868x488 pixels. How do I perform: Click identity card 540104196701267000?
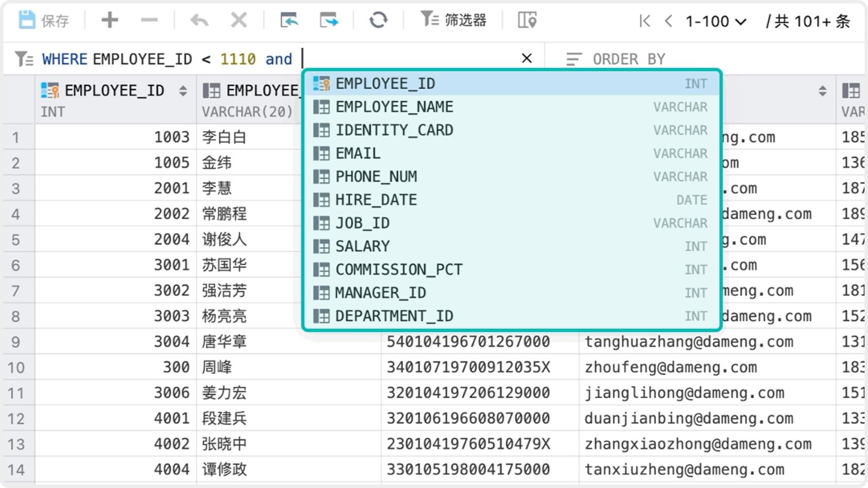click(468, 342)
